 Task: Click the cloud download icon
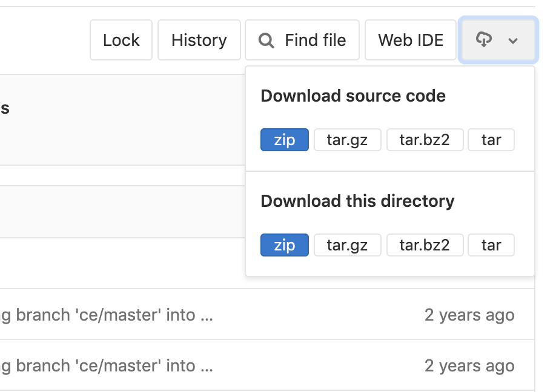[x=484, y=40]
